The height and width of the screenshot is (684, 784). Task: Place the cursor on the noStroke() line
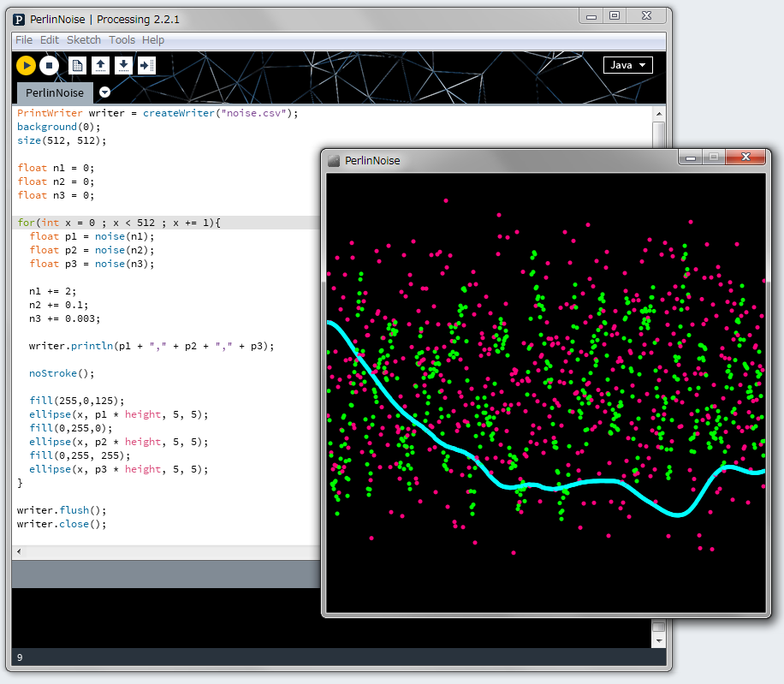(62, 373)
